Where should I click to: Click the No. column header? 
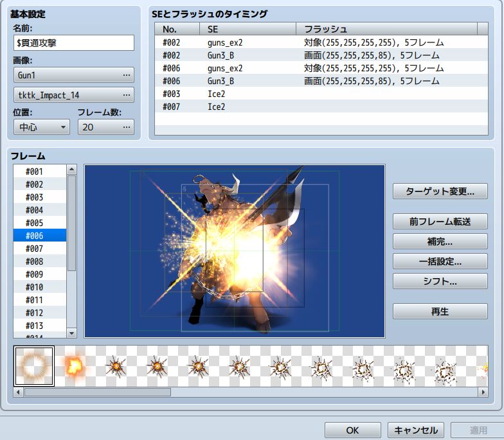tap(177, 29)
